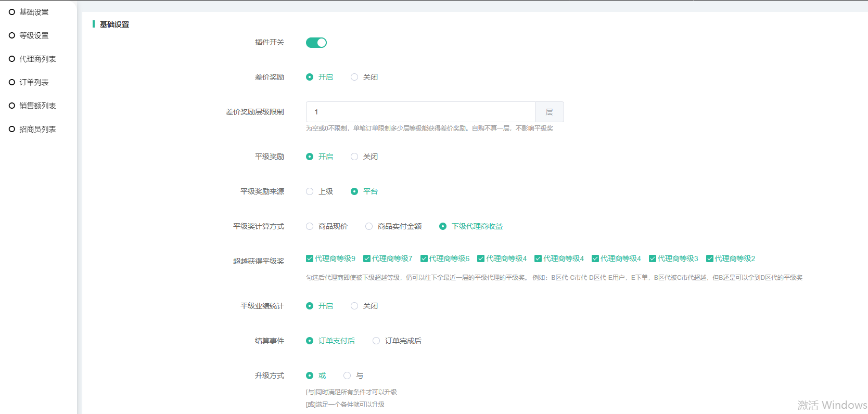Disable 平级业绩统计 by selecting 关闭
Viewport: 868px width, 414px height.
[x=354, y=306]
